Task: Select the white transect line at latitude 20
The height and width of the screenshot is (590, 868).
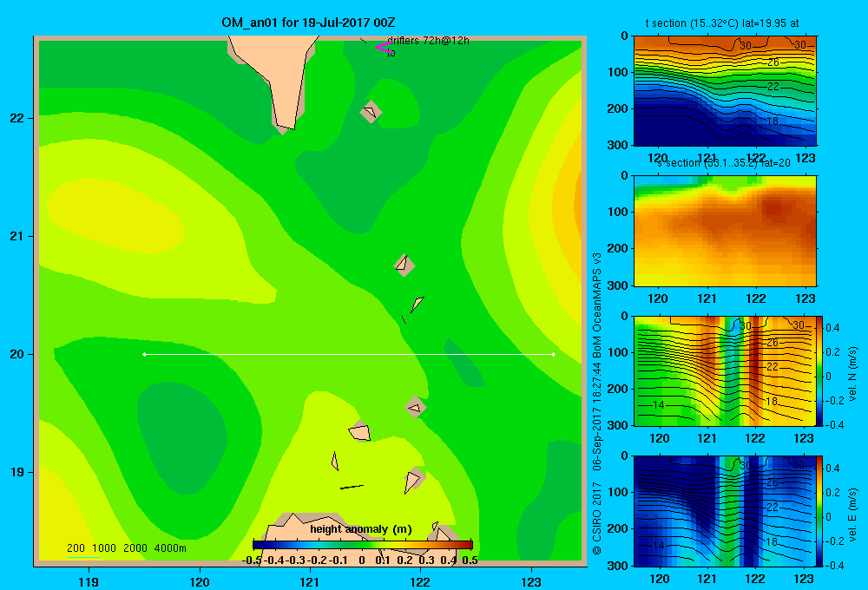Action: point(349,354)
